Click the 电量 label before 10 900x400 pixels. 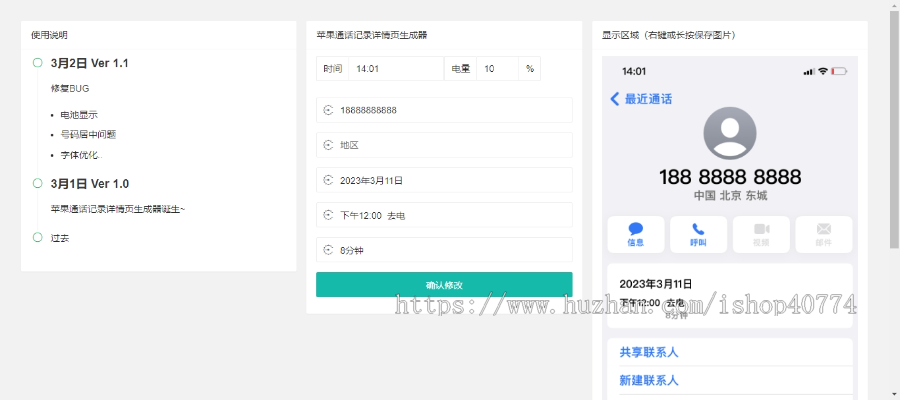point(460,69)
